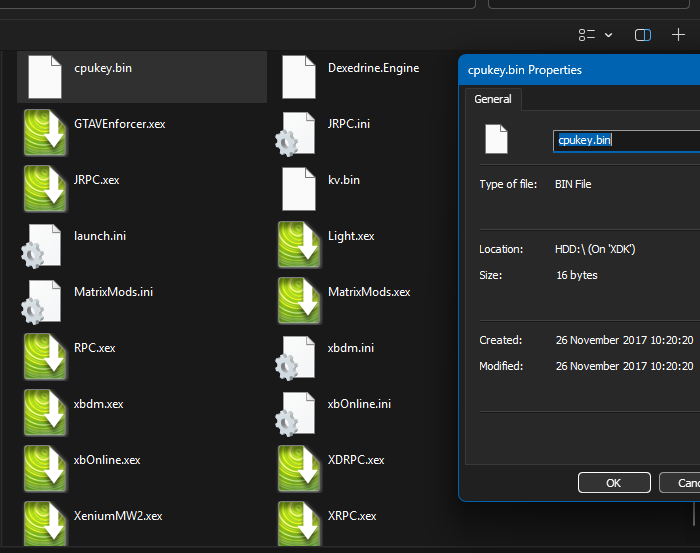Click the JRPC.xex file name
The width and height of the screenshot is (700, 553).
click(x=96, y=180)
